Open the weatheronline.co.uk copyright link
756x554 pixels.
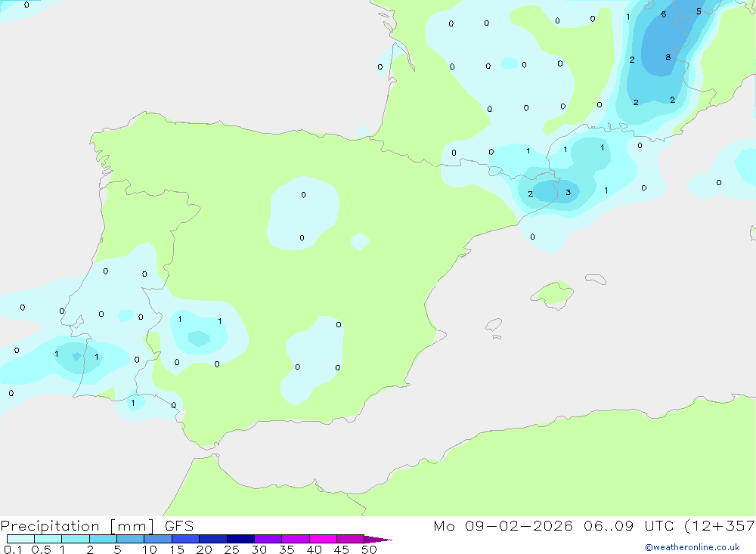pos(692,547)
